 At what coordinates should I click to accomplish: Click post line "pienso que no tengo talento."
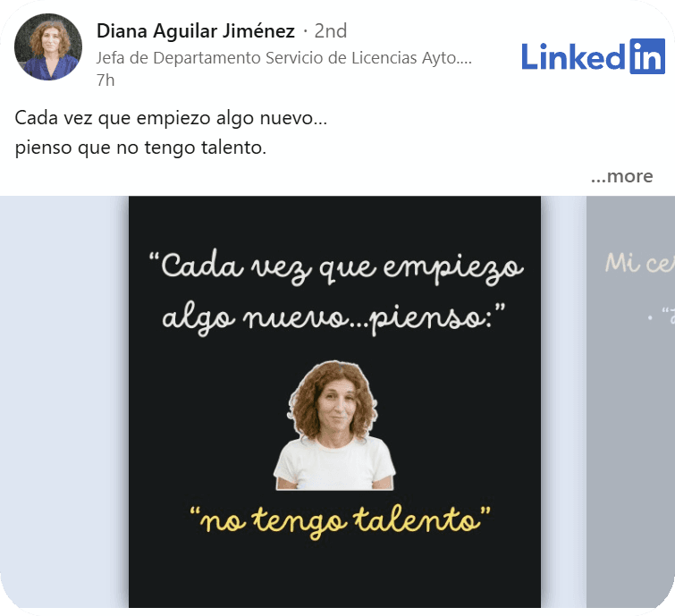click(x=140, y=148)
